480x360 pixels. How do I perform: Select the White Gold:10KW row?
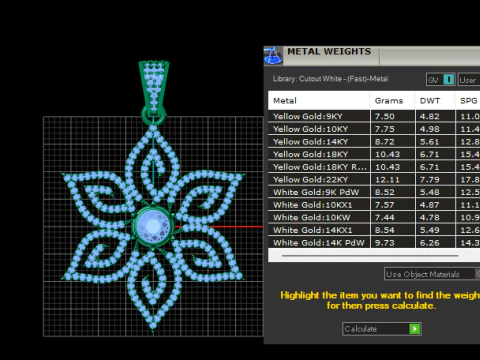(x=374, y=218)
